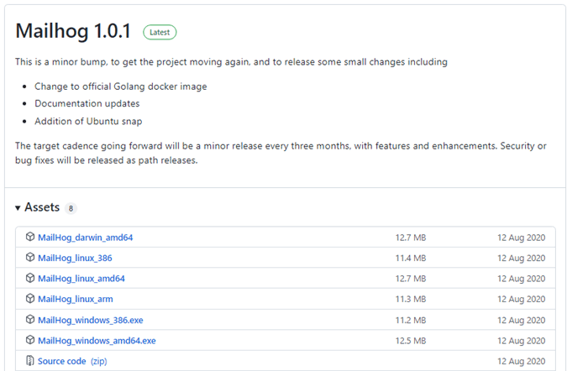Click the 12 Aug 2020 date on MailHog_linux_arm row
Image resolution: width=588 pixels, height=371 pixels.
point(522,300)
